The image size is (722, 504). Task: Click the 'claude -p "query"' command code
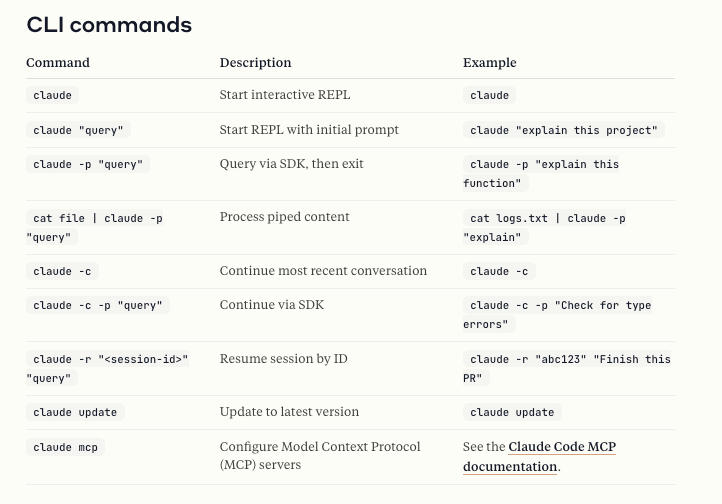[x=87, y=164]
